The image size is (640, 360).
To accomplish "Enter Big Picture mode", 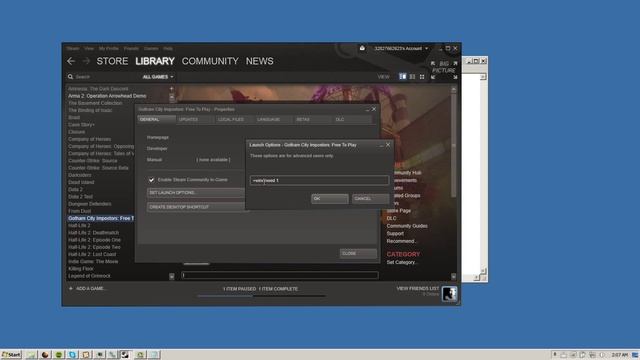I will [x=444, y=70].
